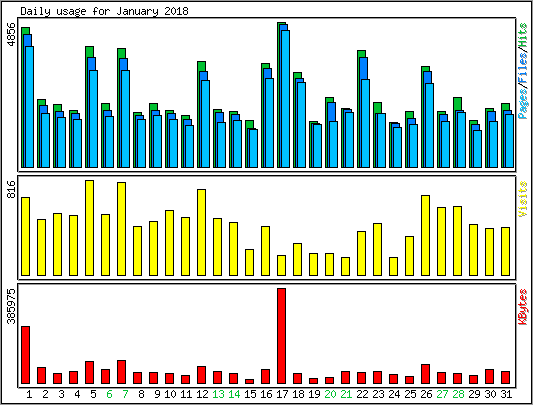This screenshot has height=405, width=533.
Task: Click the Pages/Files/Hits legend label
Action: (x=523, y=71)
